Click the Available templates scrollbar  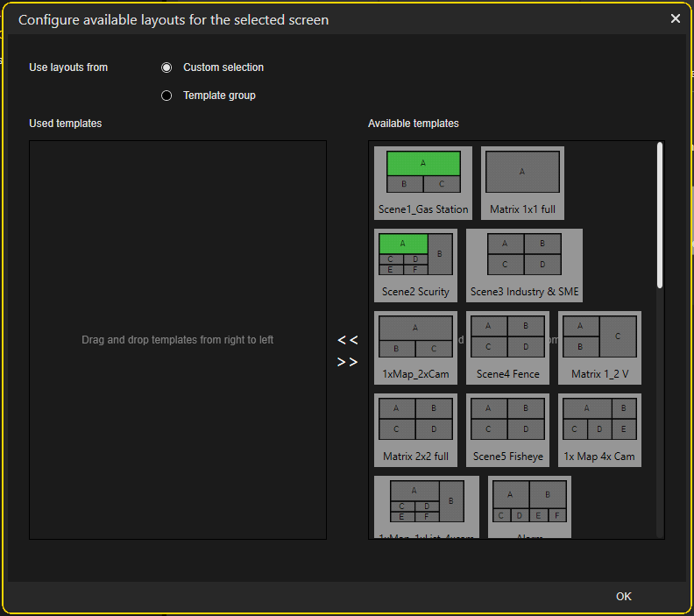coord(659,215)
